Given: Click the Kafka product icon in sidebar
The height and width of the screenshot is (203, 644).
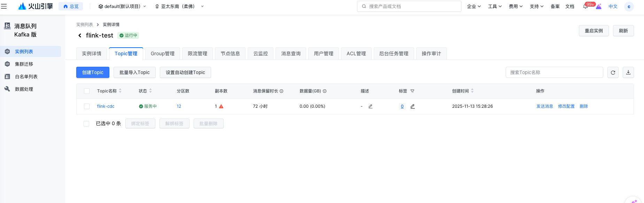Looking at the screenshot, I should (x=7, y=26).
